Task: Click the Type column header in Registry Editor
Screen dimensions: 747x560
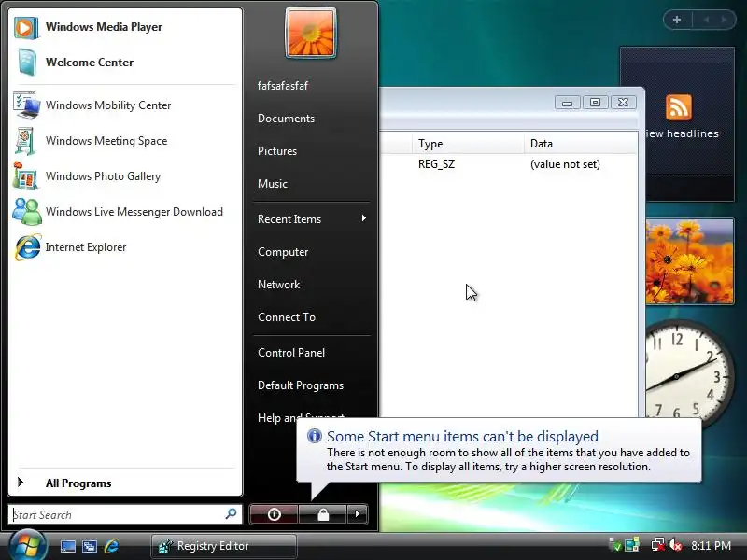Action: pyautogui.click(x=468, y=144)
